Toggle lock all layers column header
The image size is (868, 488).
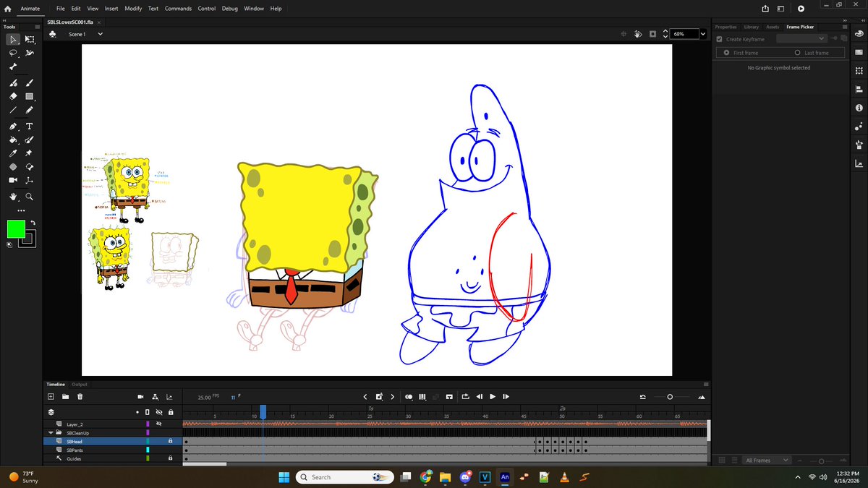[171, 412]
